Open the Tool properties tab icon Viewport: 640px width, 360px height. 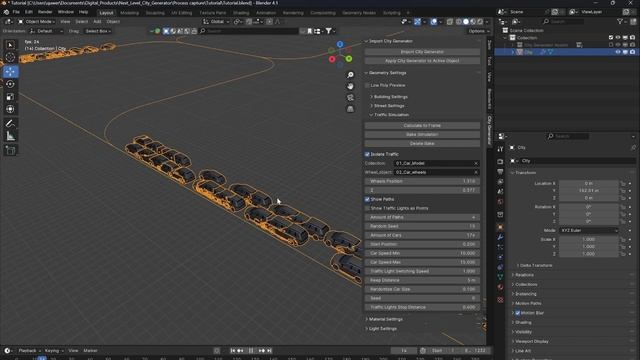500,149
